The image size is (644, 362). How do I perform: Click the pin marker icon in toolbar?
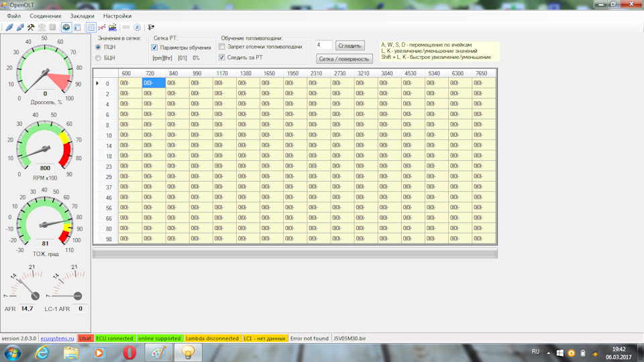(151, 27)
